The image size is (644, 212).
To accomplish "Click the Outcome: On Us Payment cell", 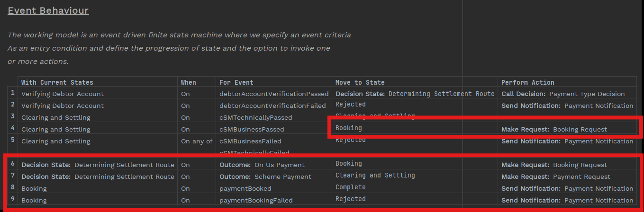I will (x=262, y=165).
